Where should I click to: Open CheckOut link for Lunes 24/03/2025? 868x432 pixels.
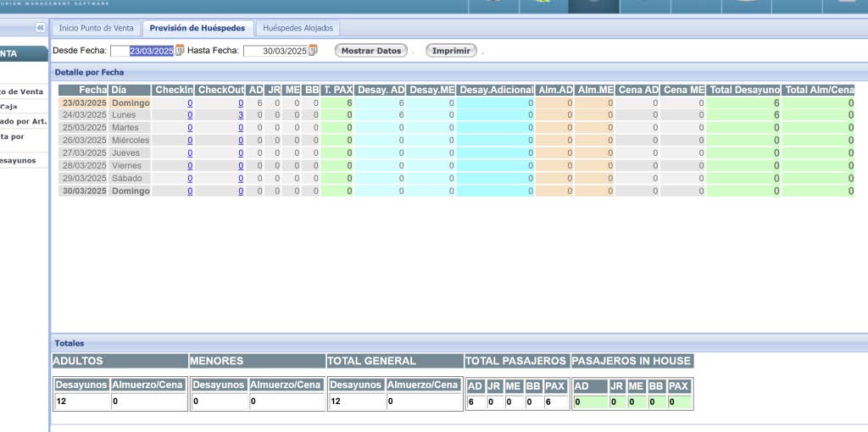[x=241, y=115]
